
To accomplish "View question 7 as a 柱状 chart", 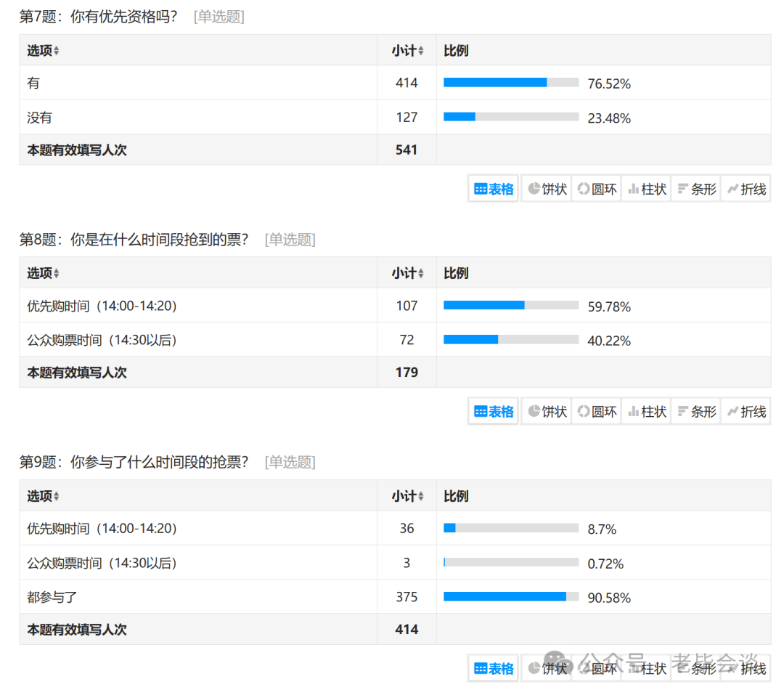I will tap(647, 189).
